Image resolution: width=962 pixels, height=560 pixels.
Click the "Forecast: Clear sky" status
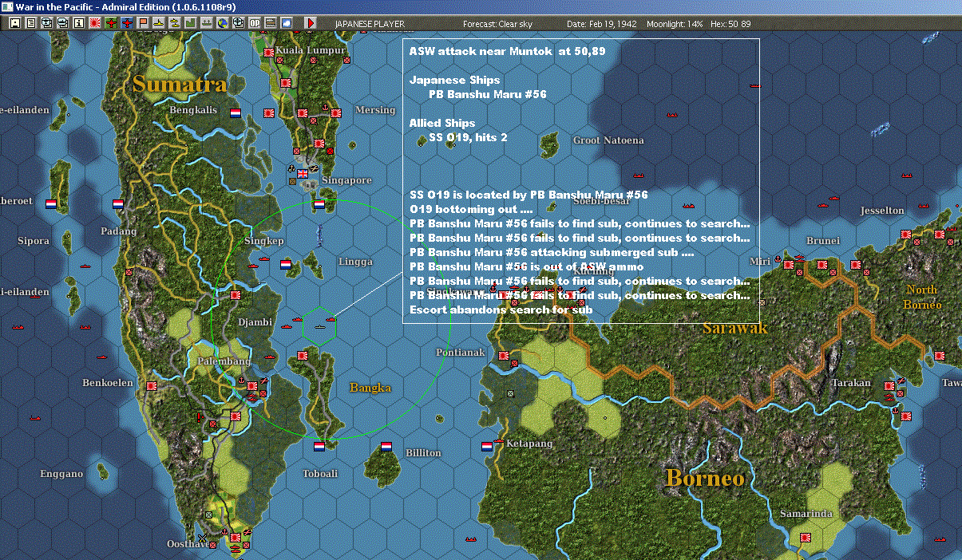tap(497, 24)
